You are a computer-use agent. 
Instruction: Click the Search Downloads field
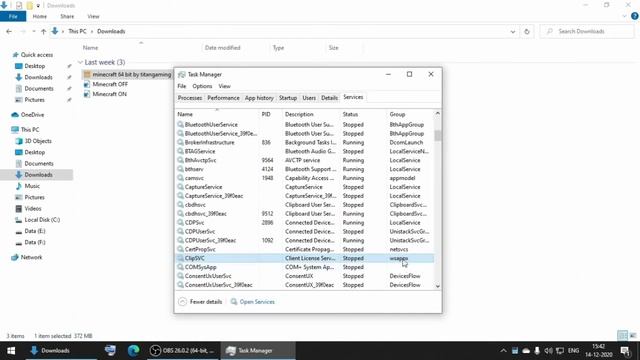click(x=587, y=31)
